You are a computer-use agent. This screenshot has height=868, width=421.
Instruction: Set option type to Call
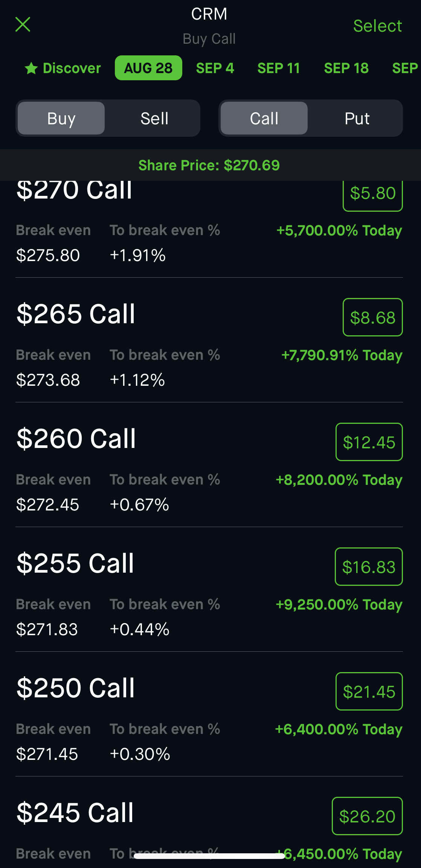click(264, 118)
